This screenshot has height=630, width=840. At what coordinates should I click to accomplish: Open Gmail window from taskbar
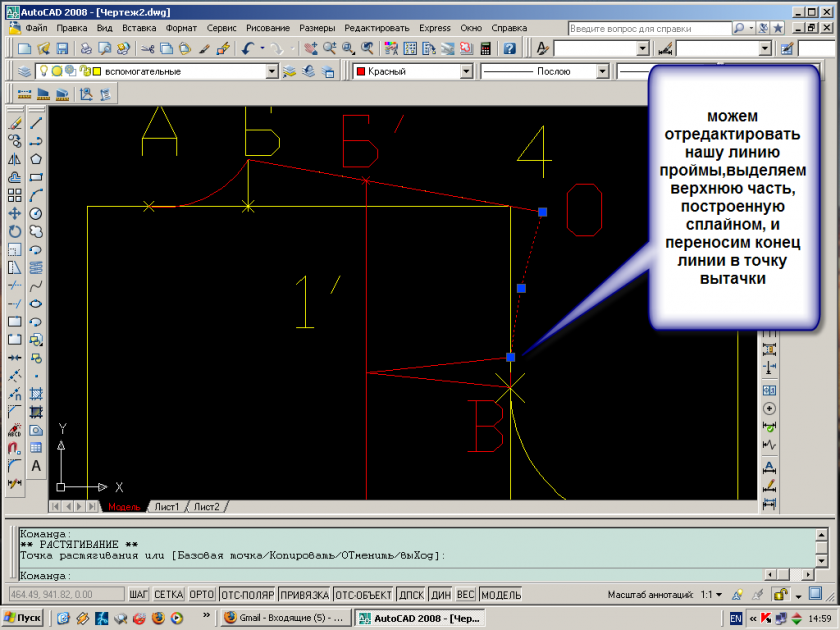[x=284, y=618]
